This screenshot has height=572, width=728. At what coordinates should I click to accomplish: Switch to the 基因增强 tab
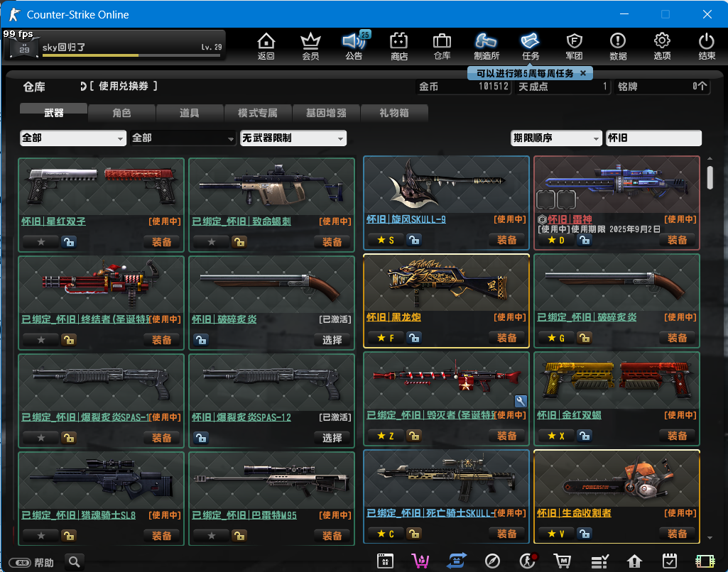point(326,113)
